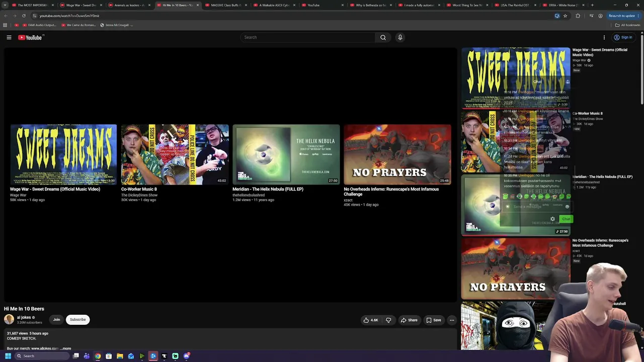Open al jokes channel name link
Image resolution: width=644 pixels, height=362 pixels.
24,317
